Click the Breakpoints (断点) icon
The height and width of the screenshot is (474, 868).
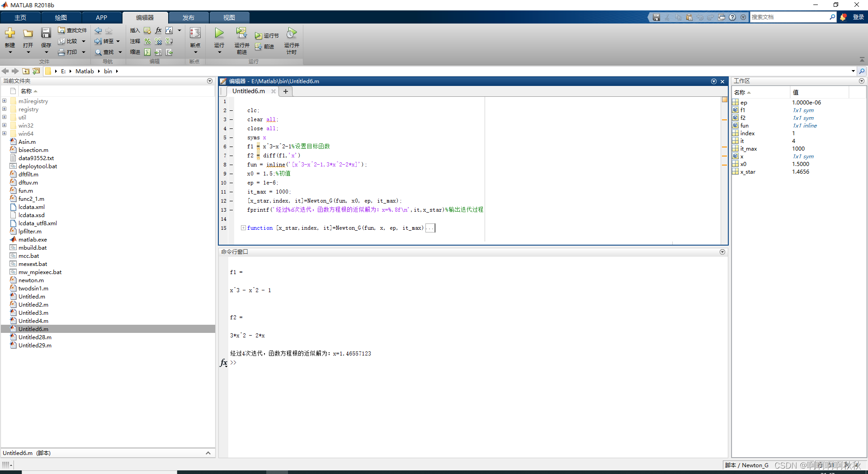coord(195,33)
